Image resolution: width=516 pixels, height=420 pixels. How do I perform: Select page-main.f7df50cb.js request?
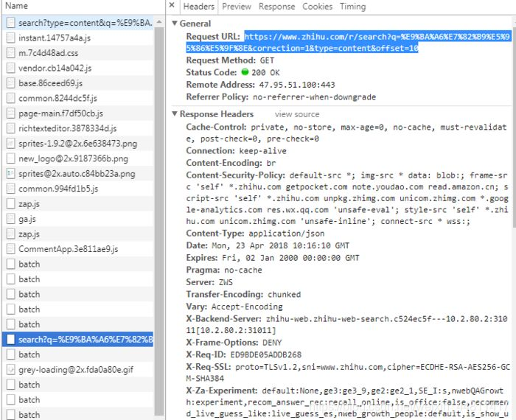pos(78,113)
